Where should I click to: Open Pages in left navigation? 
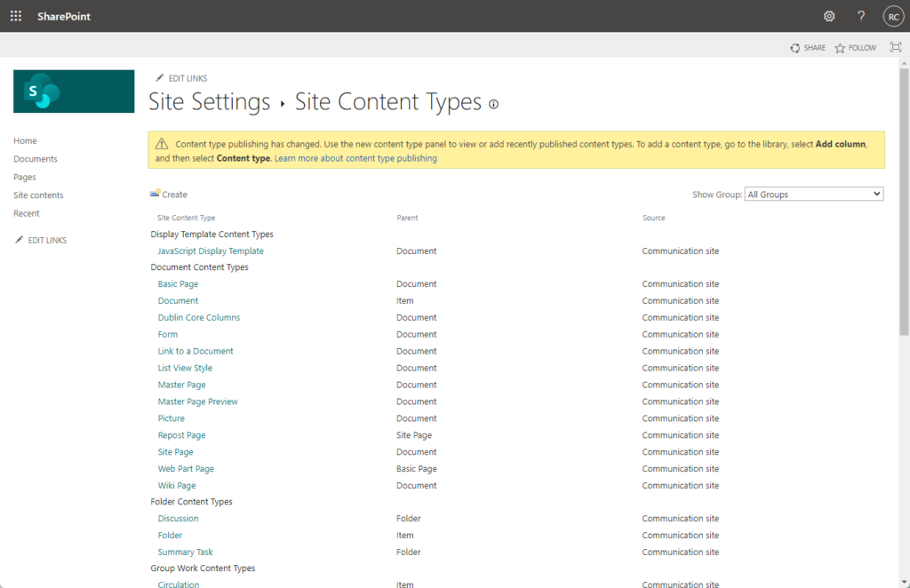coord(24,177)
